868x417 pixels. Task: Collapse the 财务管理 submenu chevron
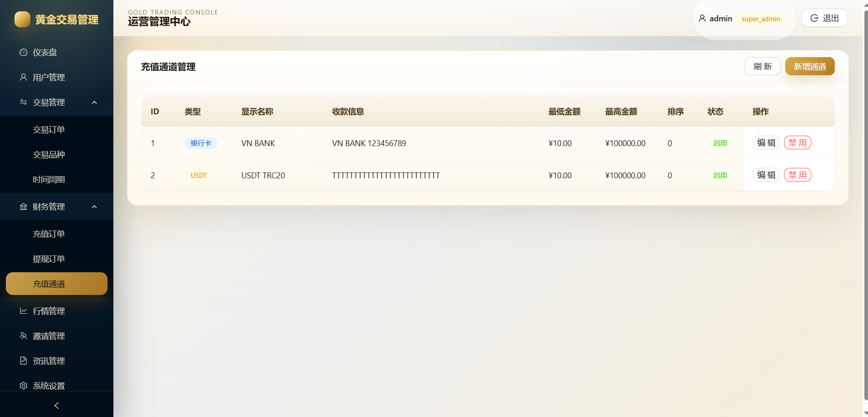pyautogui.click(x=94, y=207)
